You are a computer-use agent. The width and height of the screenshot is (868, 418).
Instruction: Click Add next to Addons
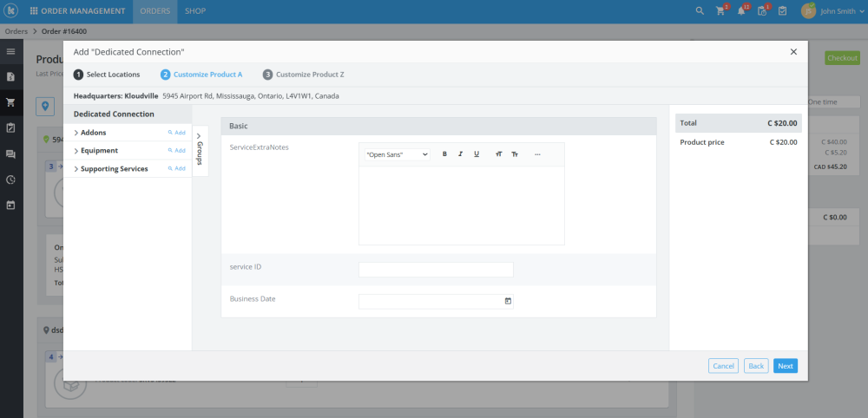[x=177, y=133]
